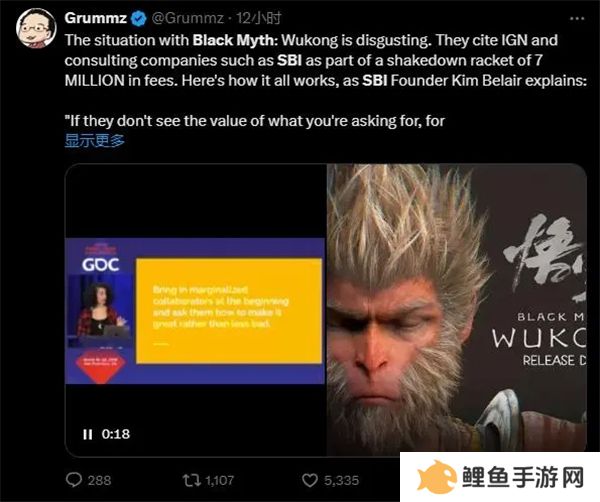Open the three-dot more options menu

click(577, 18)
